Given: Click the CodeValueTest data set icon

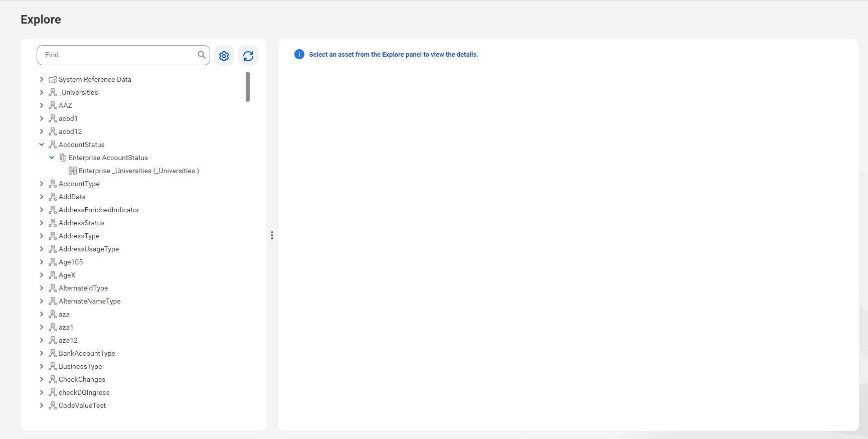Looking at the screenshot, I should pos(53,405).
